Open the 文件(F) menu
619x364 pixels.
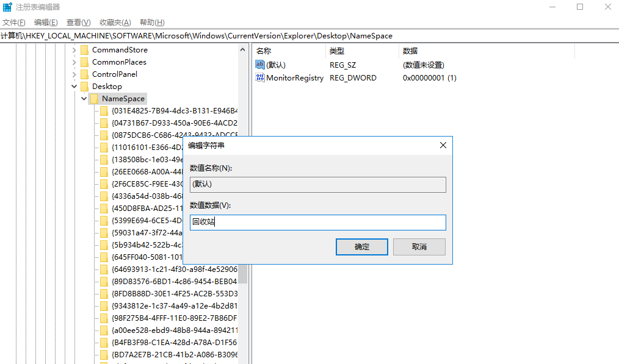14,23
